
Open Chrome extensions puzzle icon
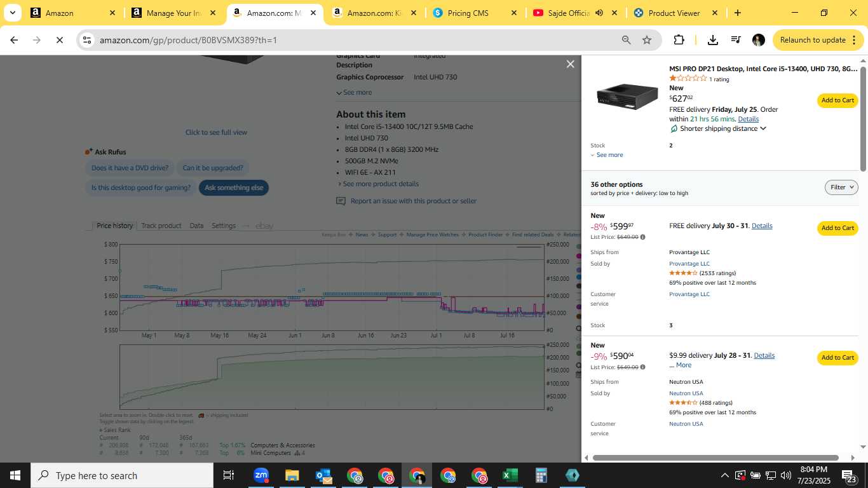[679, 40]
